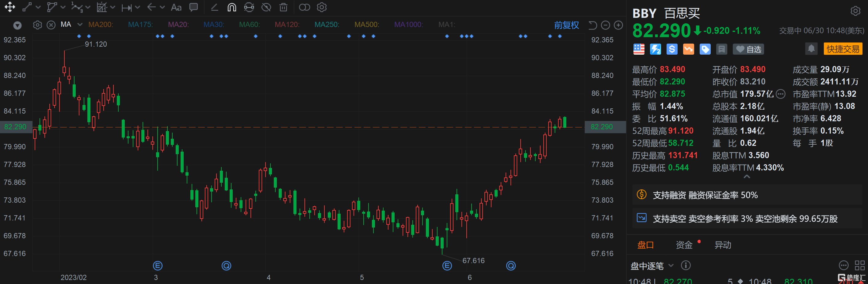Click the overlay compare circles icon
This screenshot has width=868, height=284.
click(304, 7)
